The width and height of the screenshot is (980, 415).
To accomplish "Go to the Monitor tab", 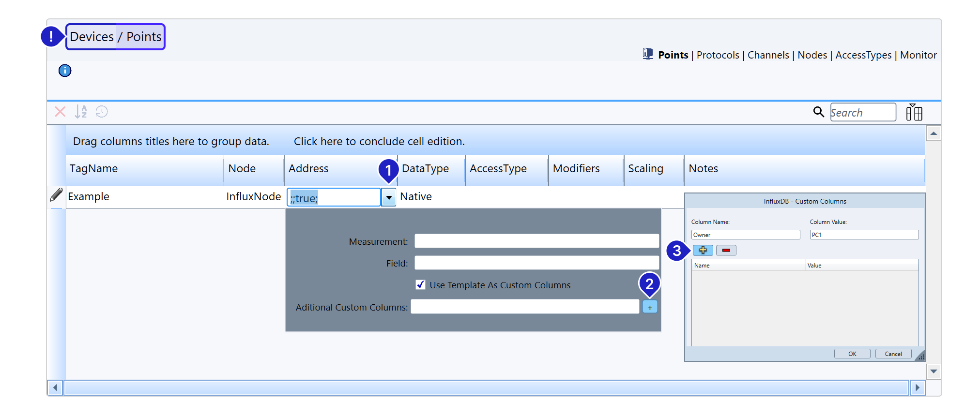I will point(918,55).
